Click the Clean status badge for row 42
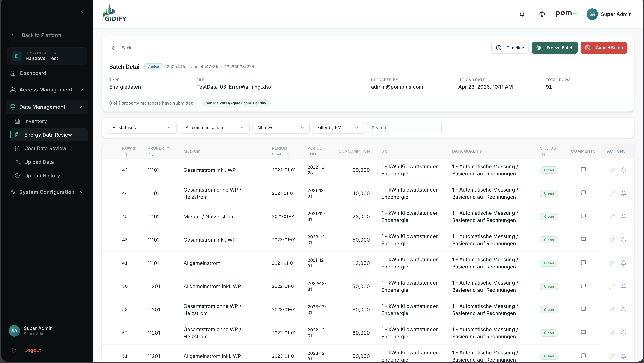The height and width of the screenshot is (363, 644). (549, 170)
